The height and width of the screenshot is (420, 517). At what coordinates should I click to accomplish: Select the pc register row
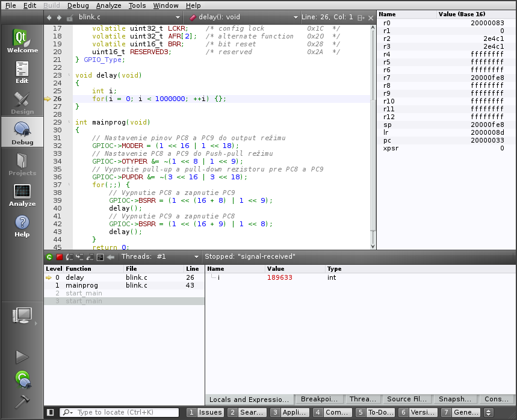coord(446,140)
